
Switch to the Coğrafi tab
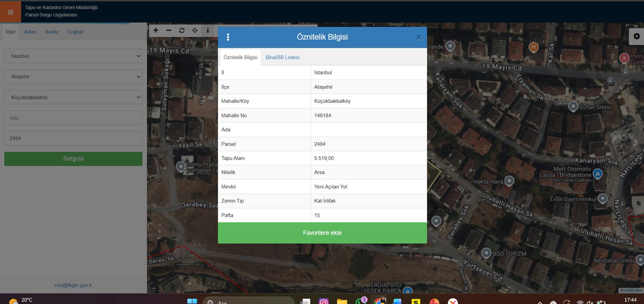click(75, 32)
